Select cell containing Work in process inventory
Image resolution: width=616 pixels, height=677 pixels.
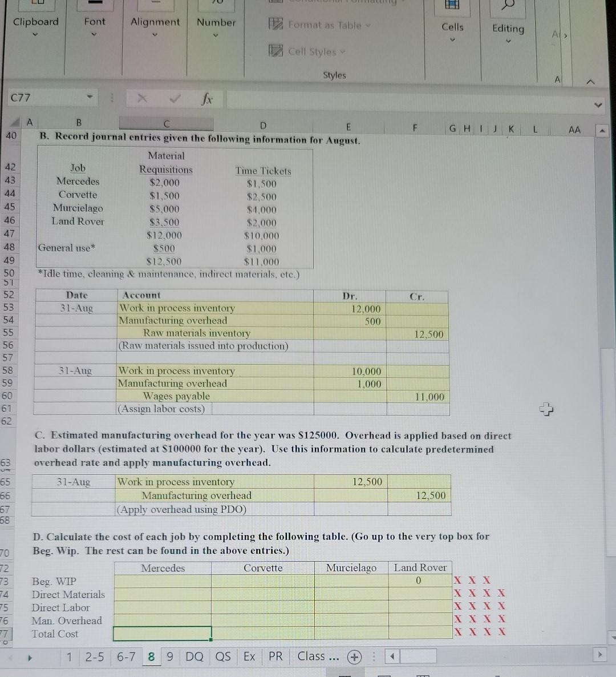pyautogui.click(x=177, y=308)
